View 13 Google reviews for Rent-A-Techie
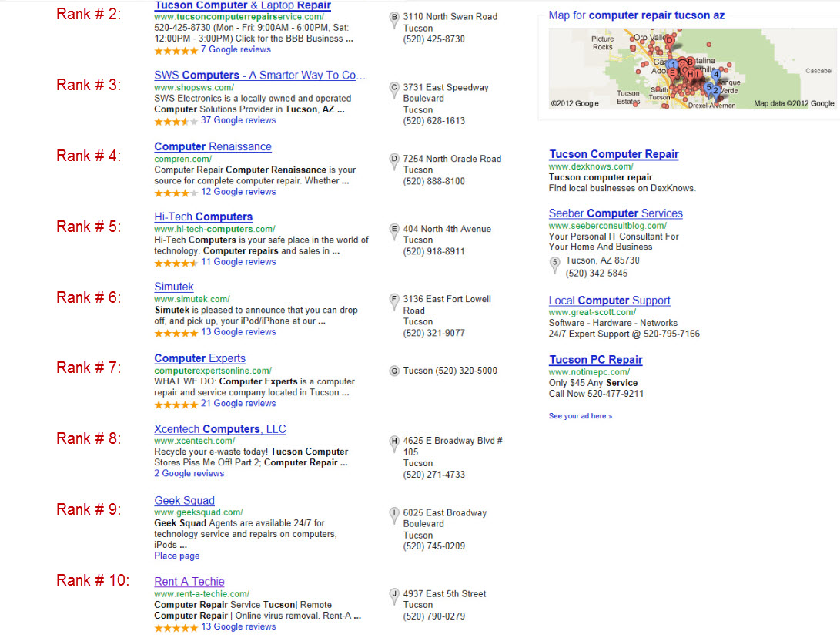Viewport: 840px width, 638px height. pyautogui.click(x=239, y=626)
